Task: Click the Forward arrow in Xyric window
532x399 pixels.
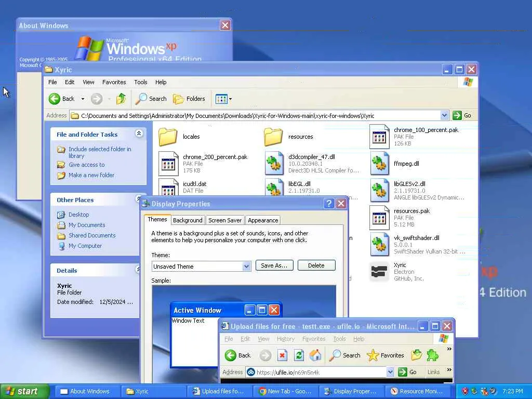Action: (x=97, y=99)
